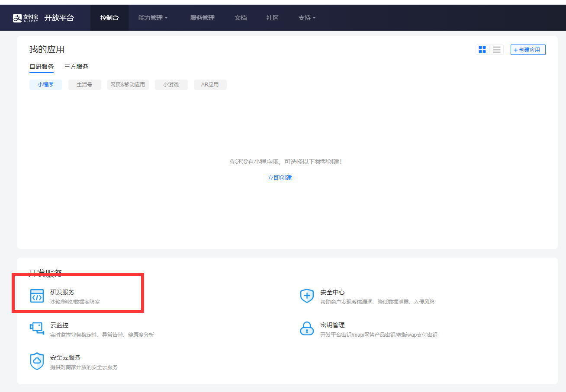Image resolution: width=566 pixels, height=392 pixels.
Task: Click description 实时监控业务稳定性、异常告警、健康度分析
Action: tap(102, 335)
